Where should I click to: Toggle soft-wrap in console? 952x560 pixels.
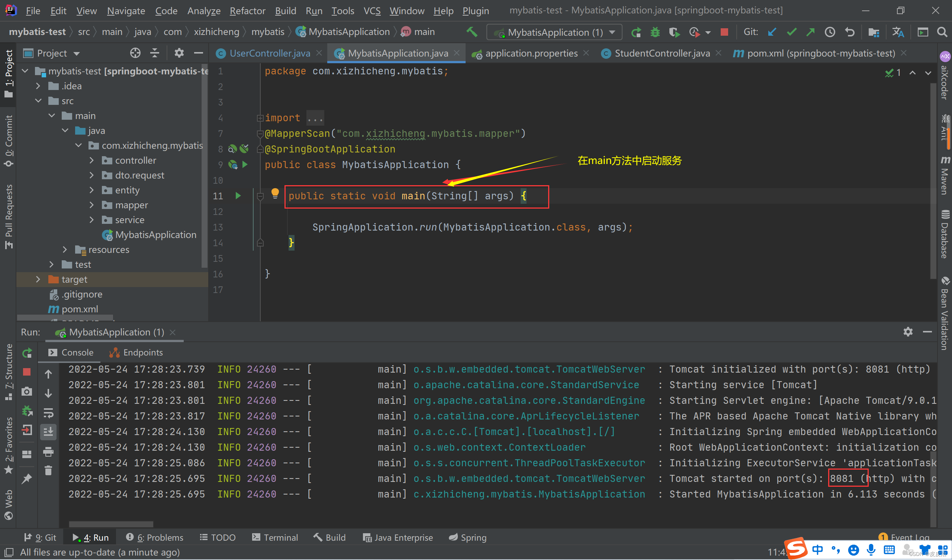tap(48, 413)
